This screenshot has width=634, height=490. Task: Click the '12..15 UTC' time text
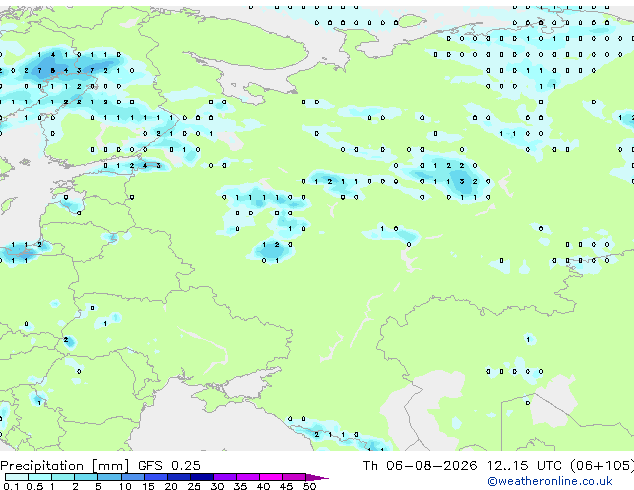tap(524, 465)
